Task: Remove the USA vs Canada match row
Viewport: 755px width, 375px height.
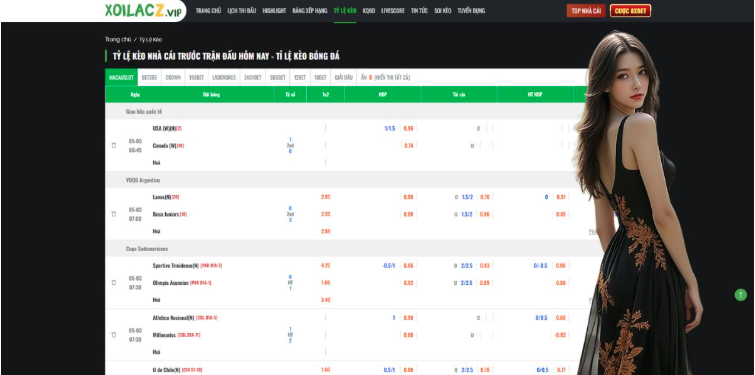Action: pos(114,145)
